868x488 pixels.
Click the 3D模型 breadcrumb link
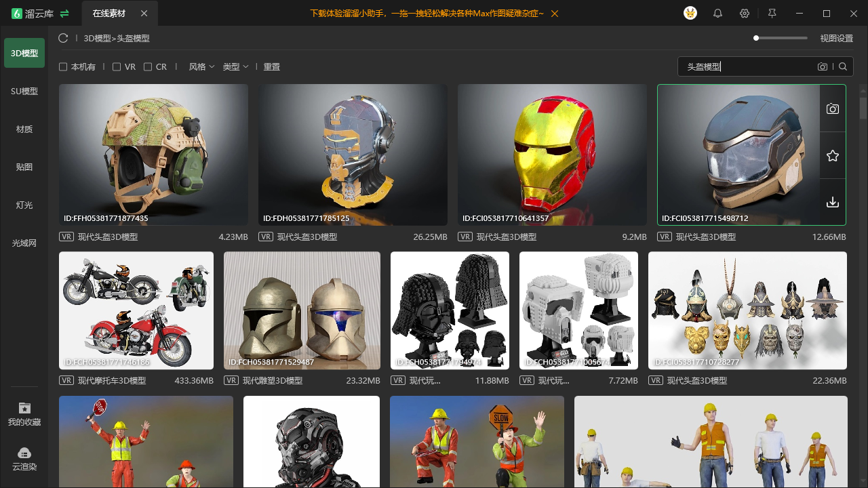coord(98,39)
